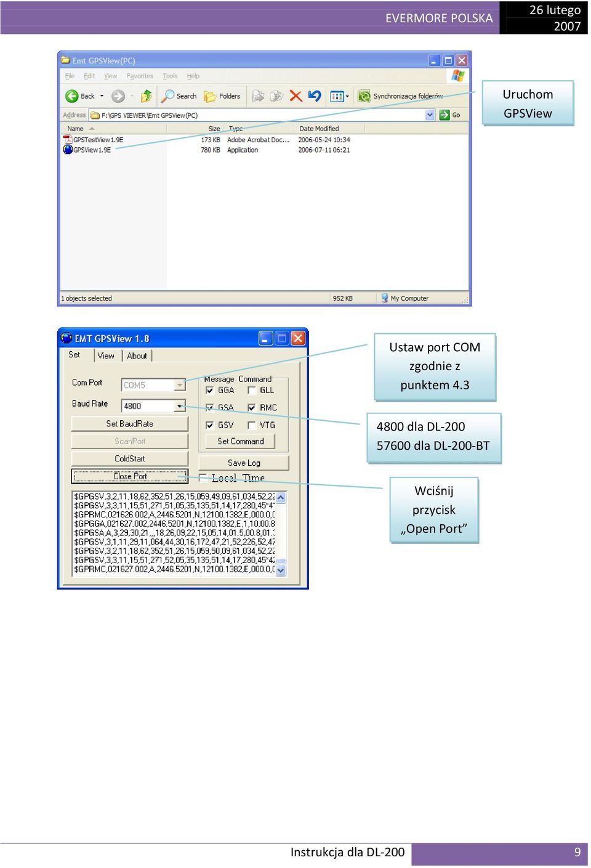Image resolution: width=591 pixels, height=868 pixels.
Task: Toggle the GGA message checkbox
Action: point(209,391)
